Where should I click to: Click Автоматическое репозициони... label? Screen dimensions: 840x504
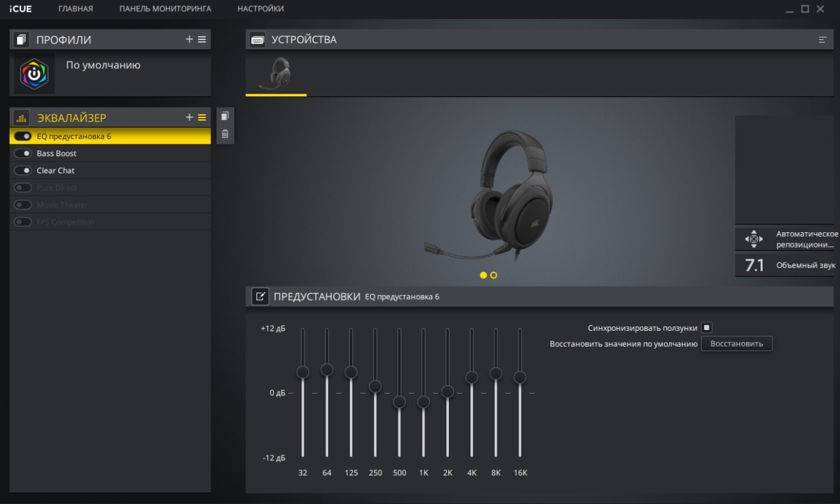(807, 239)
